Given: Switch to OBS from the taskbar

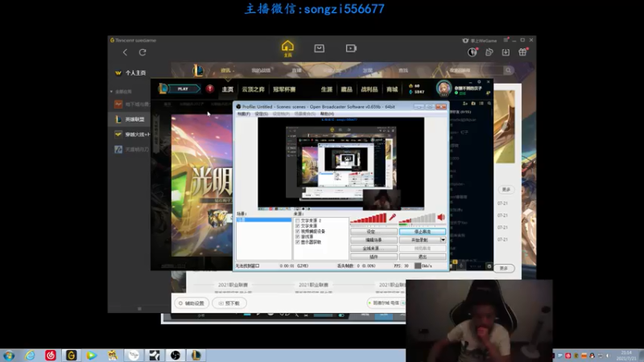Looking at the screenshot, I should pos(175,356).
